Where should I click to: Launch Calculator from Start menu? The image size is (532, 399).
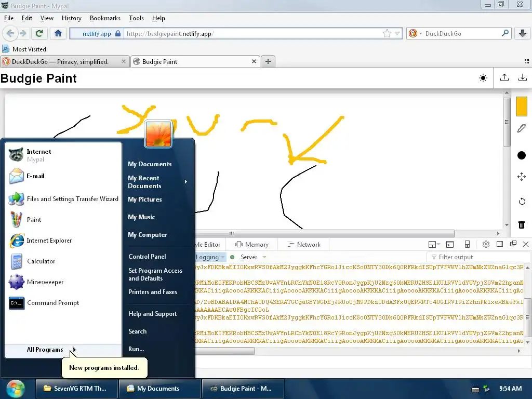[x=63, y=261]
